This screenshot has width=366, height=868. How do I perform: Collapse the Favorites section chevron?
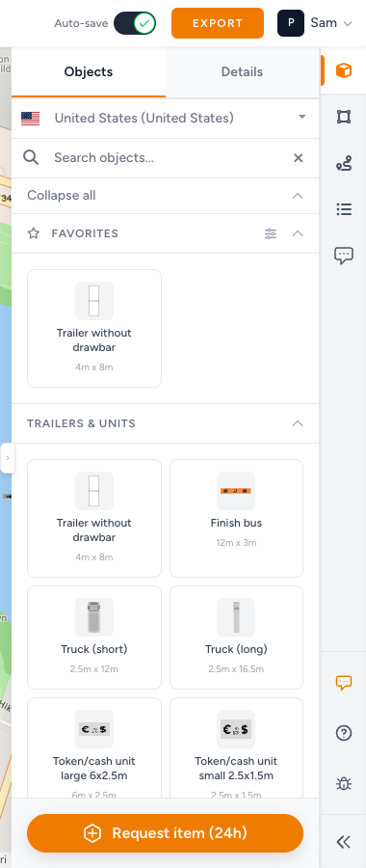298,233
